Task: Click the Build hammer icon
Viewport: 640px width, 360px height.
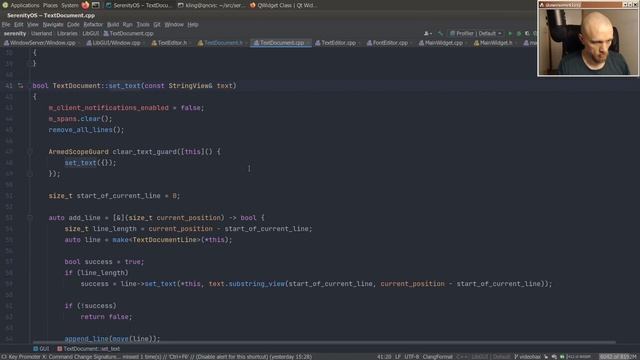Action: [440, 33]
